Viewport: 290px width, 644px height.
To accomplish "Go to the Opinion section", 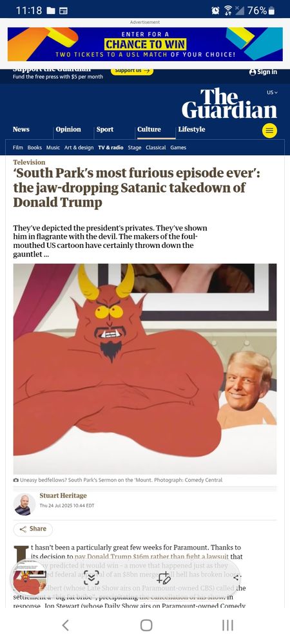I will 68,129.
